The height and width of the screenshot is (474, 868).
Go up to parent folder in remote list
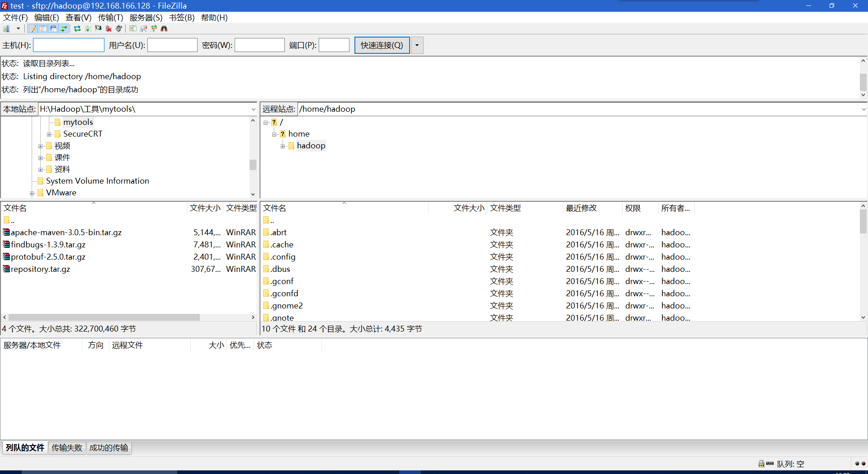tap(269, 220)
